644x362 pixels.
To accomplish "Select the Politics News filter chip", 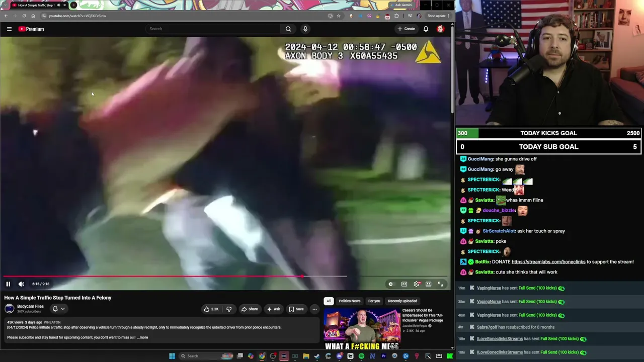I will point(350,301).
